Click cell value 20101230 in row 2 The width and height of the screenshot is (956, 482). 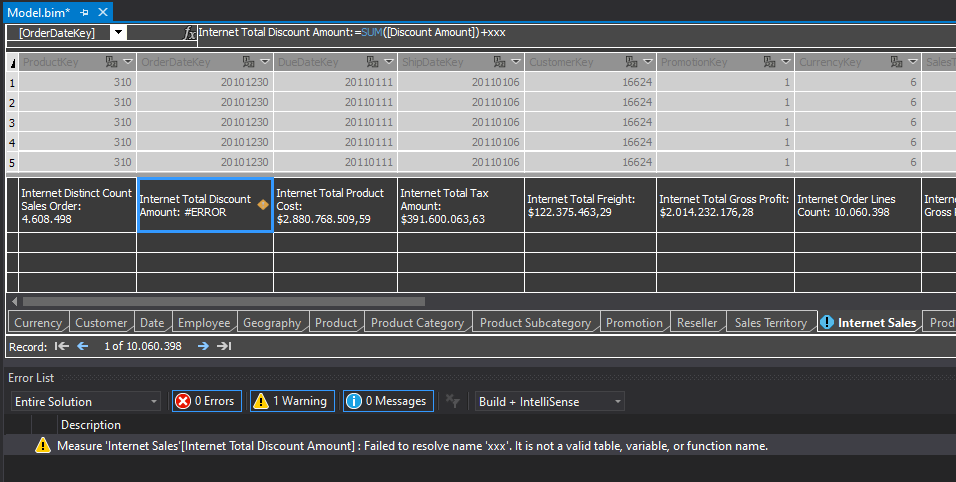pyautogui.click(x=244, y=102)
